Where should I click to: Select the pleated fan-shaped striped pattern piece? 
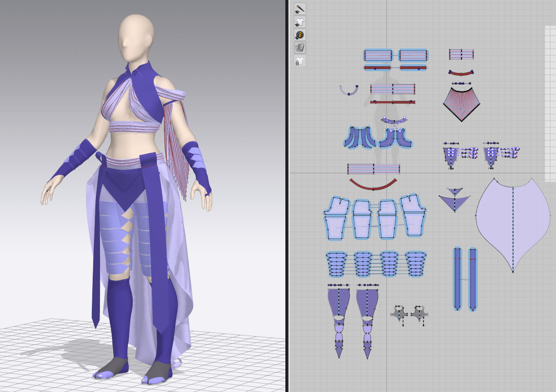click(461, 104)
